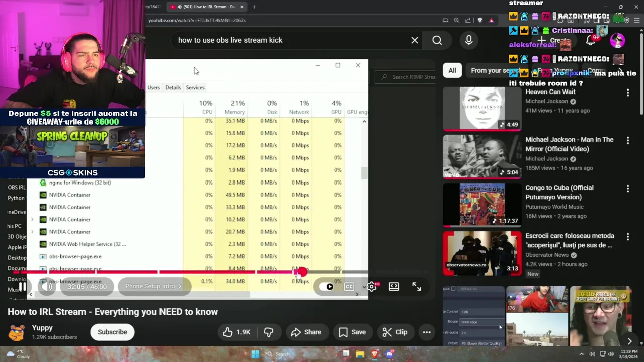The image size is (644, 362).
Task: Select nginx for Windows (32 bit) process
Action: (79, 183)
